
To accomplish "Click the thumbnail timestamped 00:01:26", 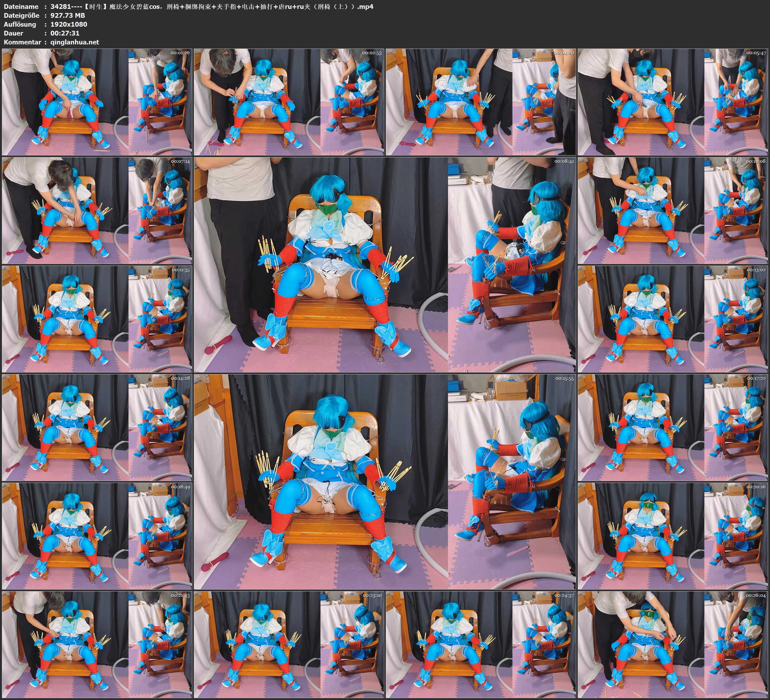I will (97, 102).
